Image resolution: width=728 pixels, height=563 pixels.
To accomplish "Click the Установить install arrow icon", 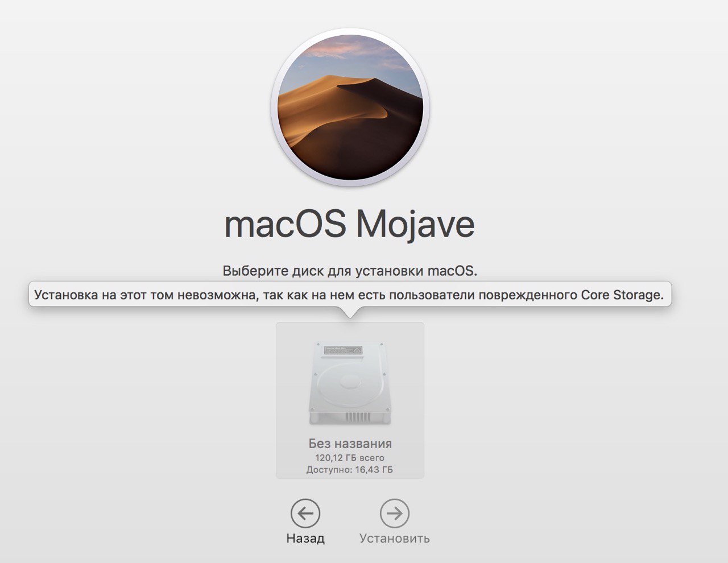I will click(394, 514).
